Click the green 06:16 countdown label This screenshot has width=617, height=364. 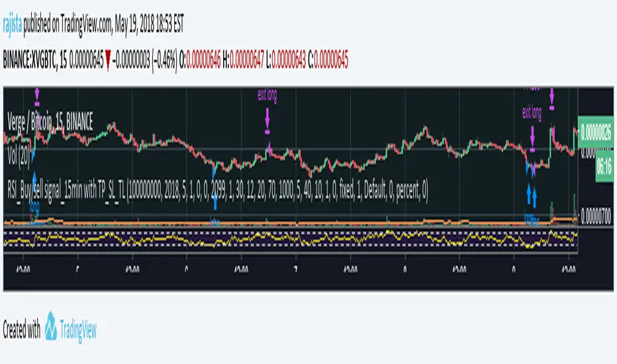coord(604,165)
